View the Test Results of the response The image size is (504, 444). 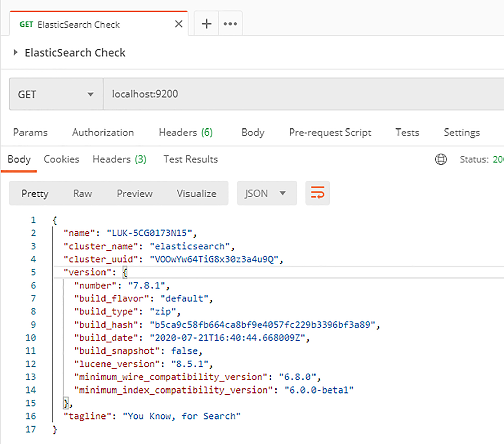point(191,159)
